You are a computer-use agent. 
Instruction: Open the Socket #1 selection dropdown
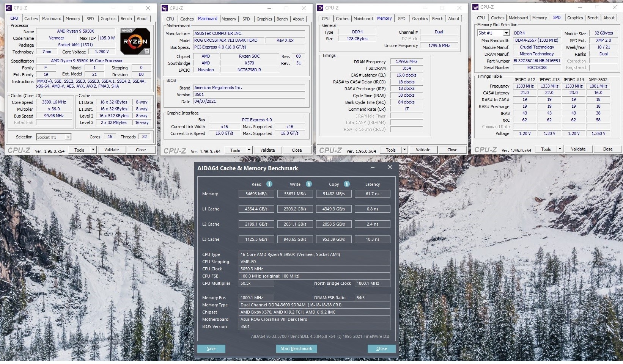53,137
